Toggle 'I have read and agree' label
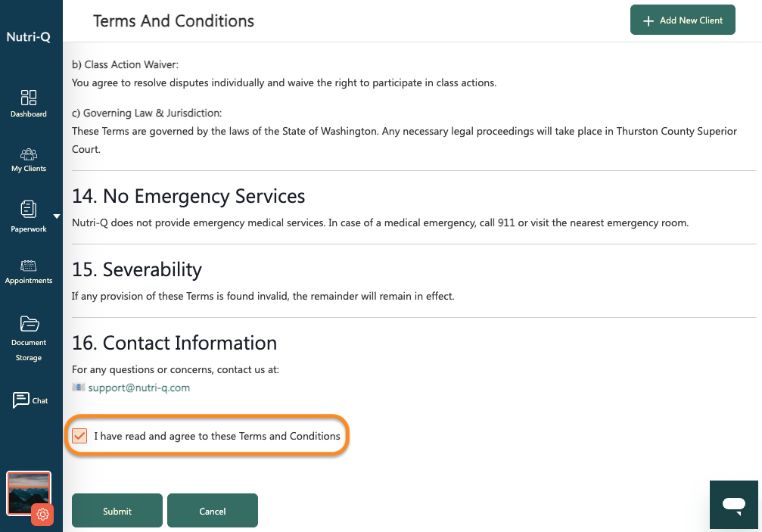This screenshot has height=532, width=762. [x=216, y=436]
